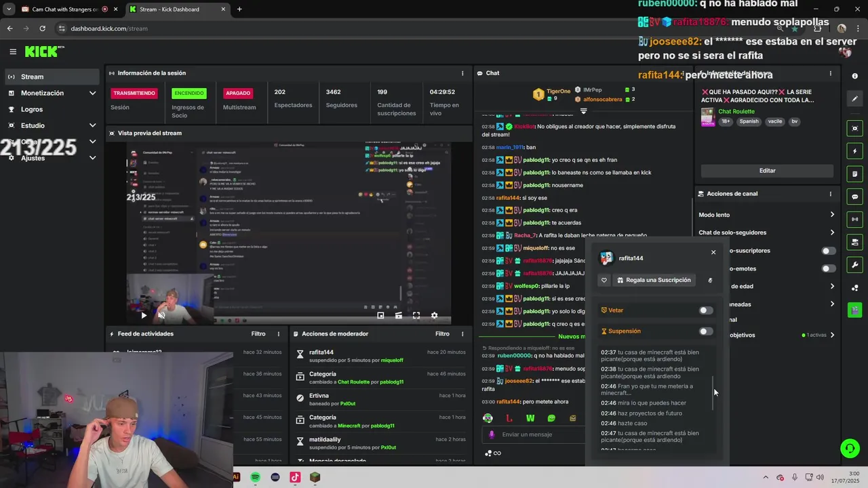Show hidden system tray icons
868x488 pixels.
coord(766,477)
